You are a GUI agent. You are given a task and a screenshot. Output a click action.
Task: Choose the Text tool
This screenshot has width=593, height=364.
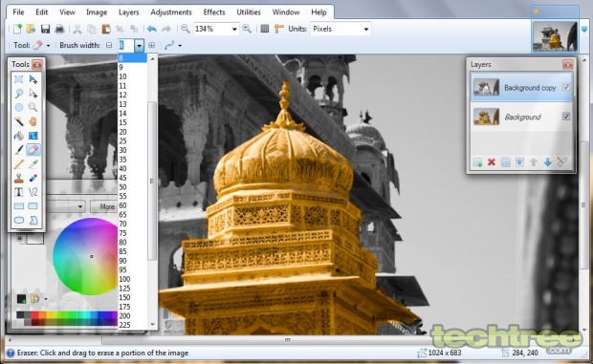18,192
